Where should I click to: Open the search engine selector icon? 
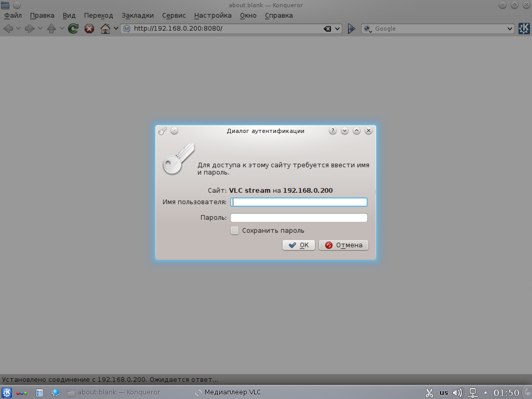[367, 29]
